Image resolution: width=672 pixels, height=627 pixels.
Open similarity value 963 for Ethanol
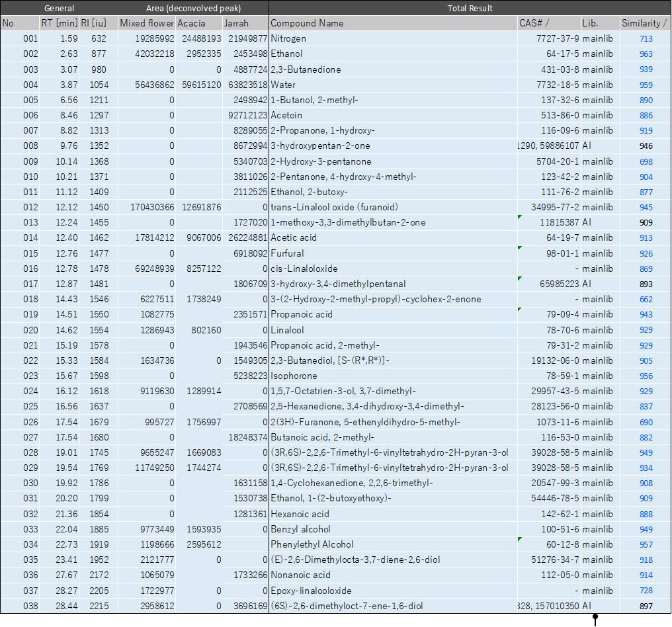click(646, 54)
